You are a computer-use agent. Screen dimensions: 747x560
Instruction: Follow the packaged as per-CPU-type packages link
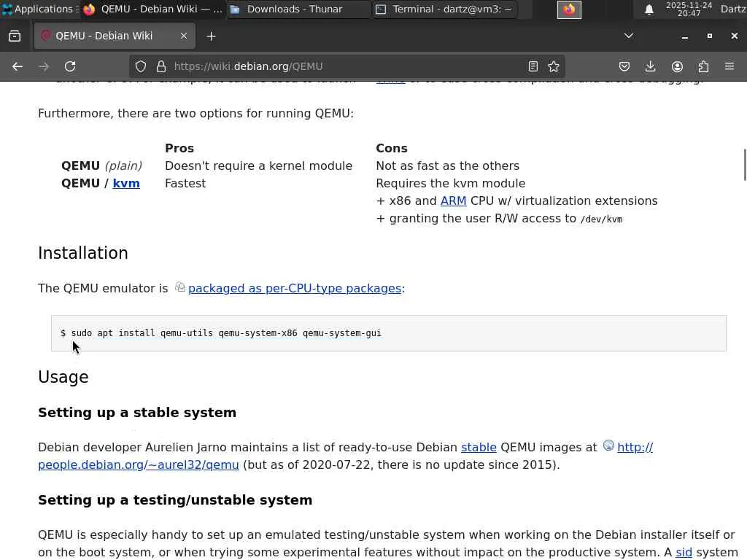(294, 288)
